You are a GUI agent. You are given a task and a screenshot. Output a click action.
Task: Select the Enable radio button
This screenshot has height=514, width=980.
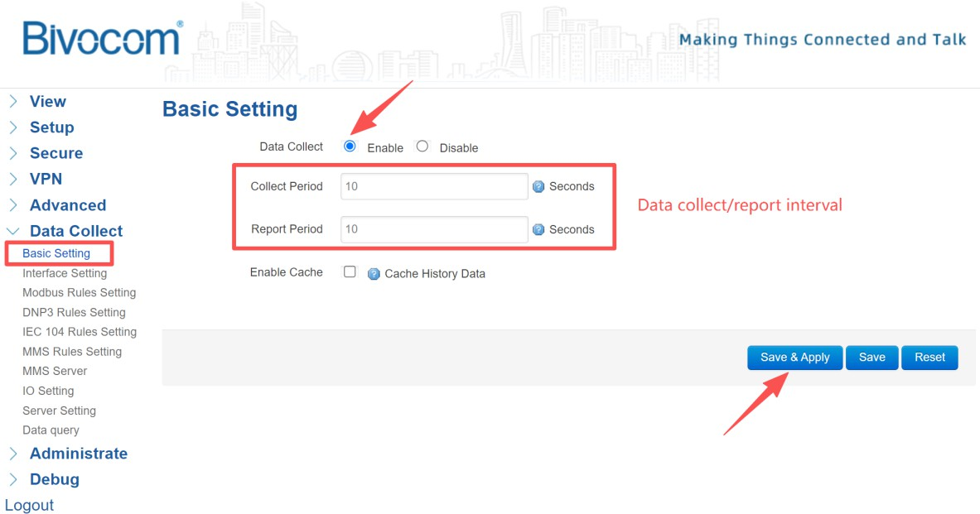(350, 147)
